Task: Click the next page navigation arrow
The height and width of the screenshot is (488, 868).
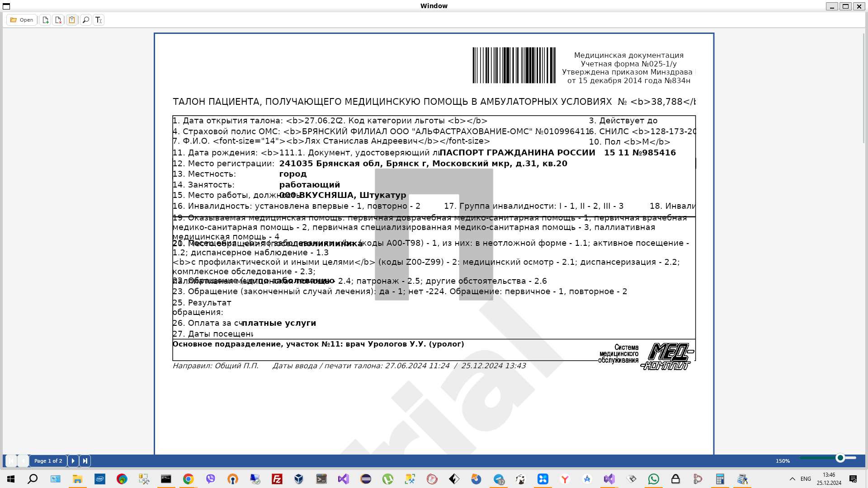Action: pos(73,460)
